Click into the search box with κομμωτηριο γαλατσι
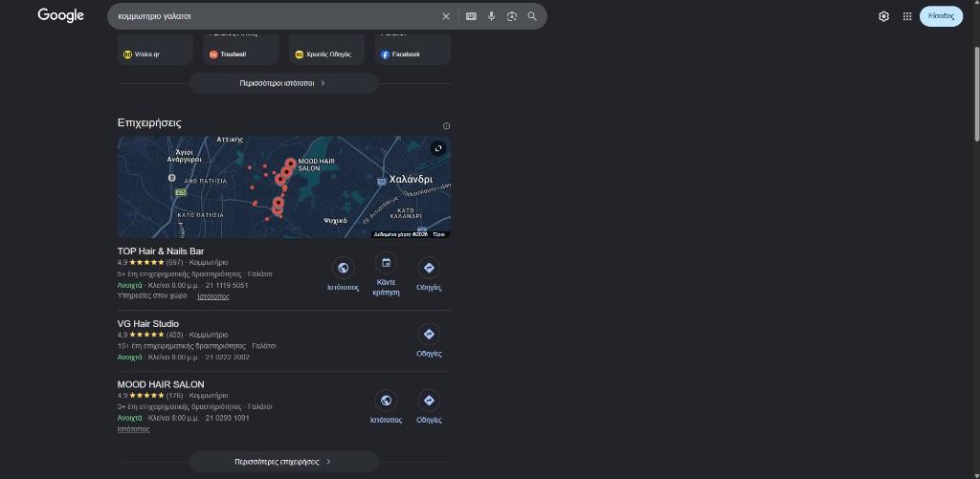Image resolution: width=980 pixels, height=479 pixels. point(275,16)
